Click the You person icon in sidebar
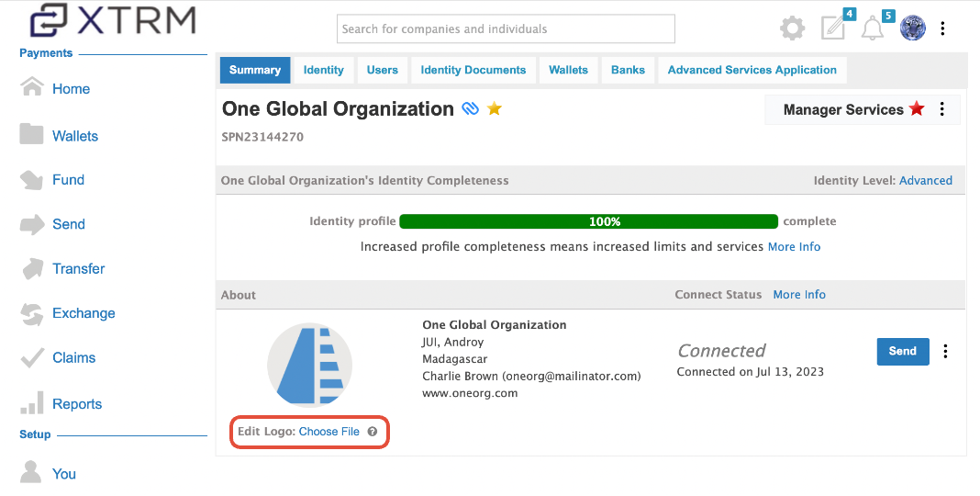Viewport: 980px width, 496px height. [30, 472]
